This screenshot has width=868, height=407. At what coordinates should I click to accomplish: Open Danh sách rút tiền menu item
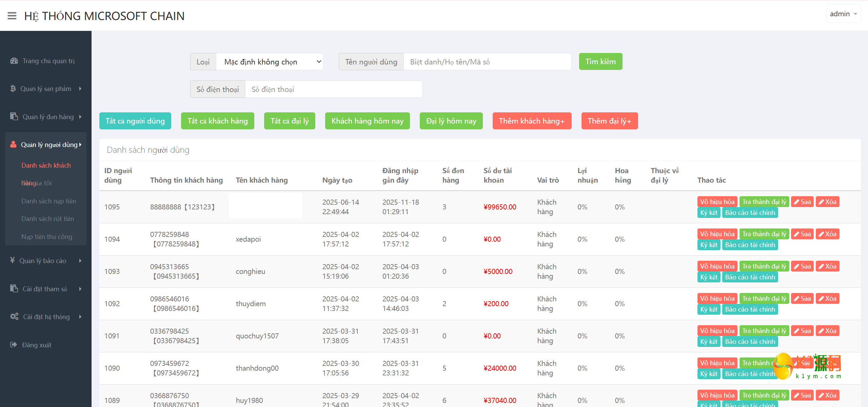tap(47, 219)
